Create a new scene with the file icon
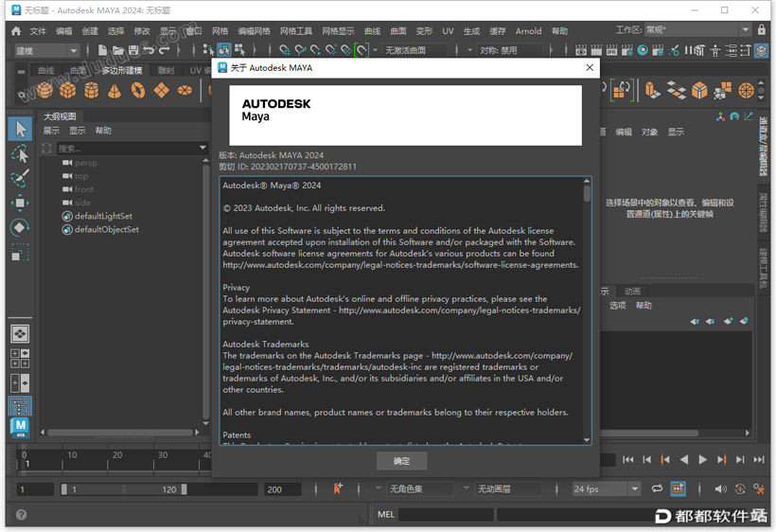This screenshot has height=532, width=776. tap(102, 50)
